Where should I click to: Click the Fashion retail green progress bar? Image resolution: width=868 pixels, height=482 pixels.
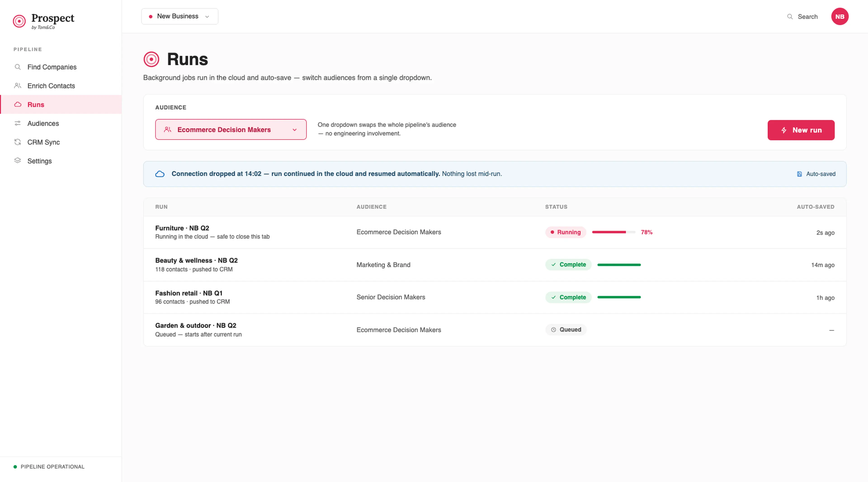tap(619, 297)
